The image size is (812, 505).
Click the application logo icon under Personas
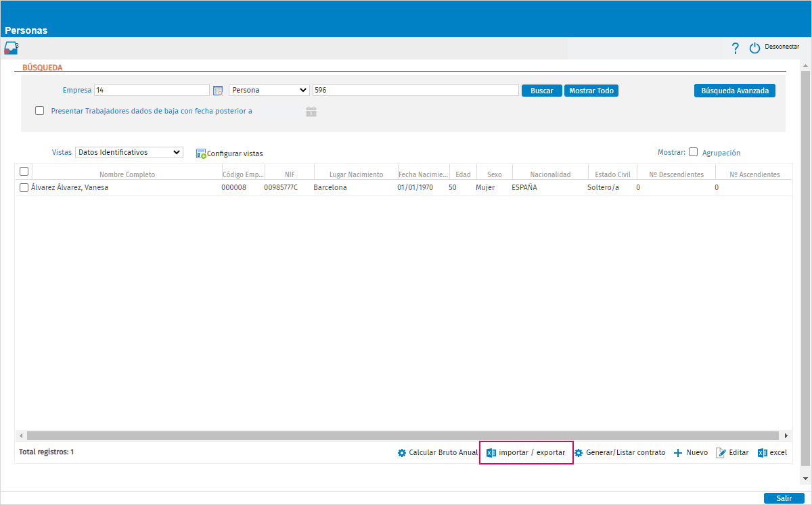[12, 48]
